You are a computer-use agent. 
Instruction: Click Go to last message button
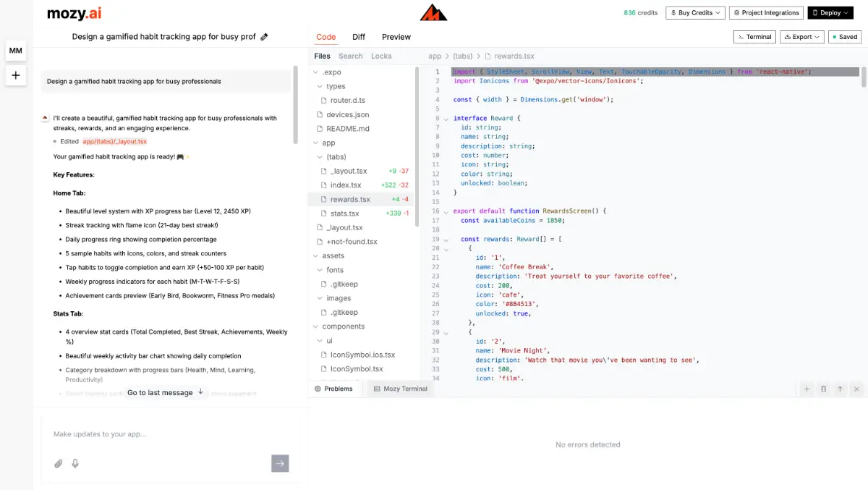point(166,392)
